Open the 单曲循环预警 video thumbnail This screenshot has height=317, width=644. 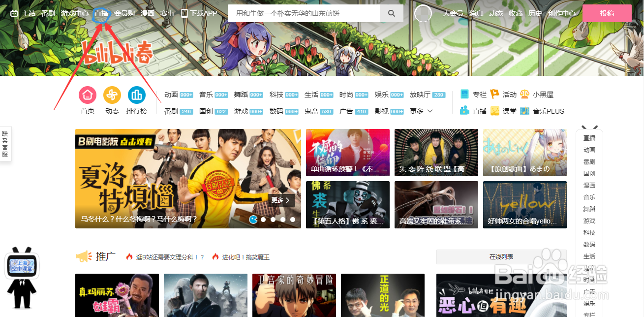348,153
